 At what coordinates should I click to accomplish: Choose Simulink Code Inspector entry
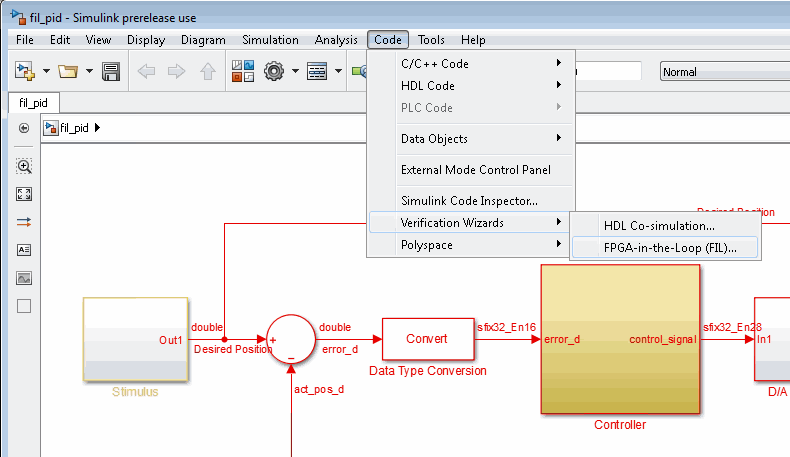pyautogui.click(x=472, y=201)
